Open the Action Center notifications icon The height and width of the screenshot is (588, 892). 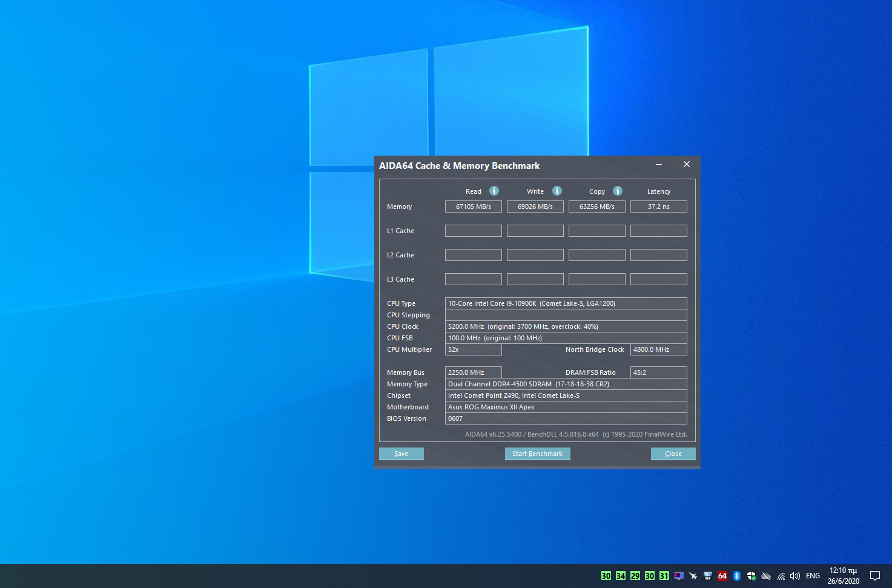pyautogui.click(x=875, y=576)
